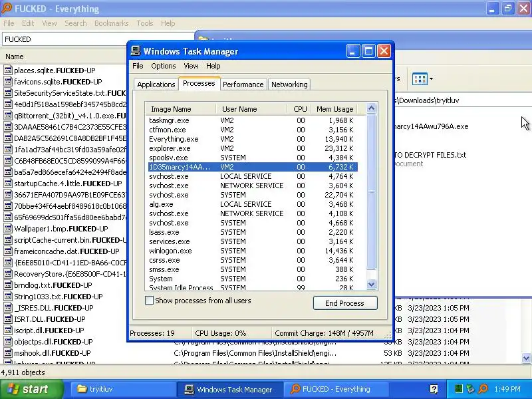Select alg.exe process row
The image size is (532, 399).
click(253, 204)
